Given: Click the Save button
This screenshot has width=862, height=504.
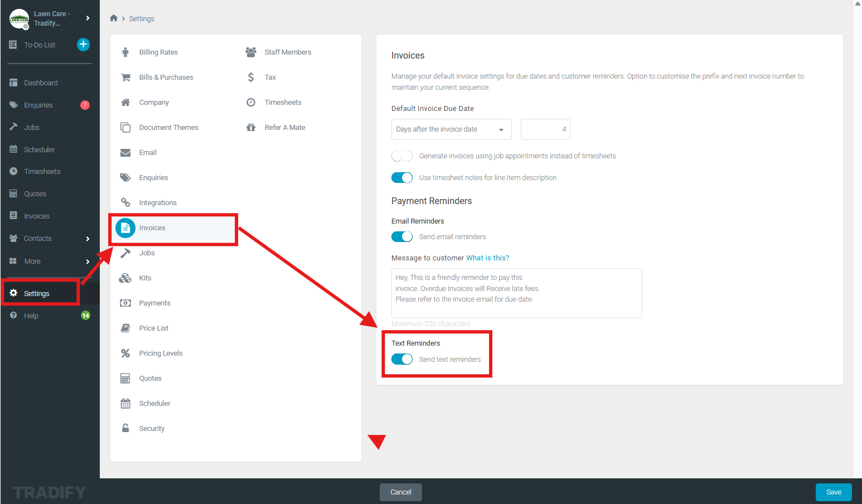Looking at the screenshot, I should coord(834,492).
